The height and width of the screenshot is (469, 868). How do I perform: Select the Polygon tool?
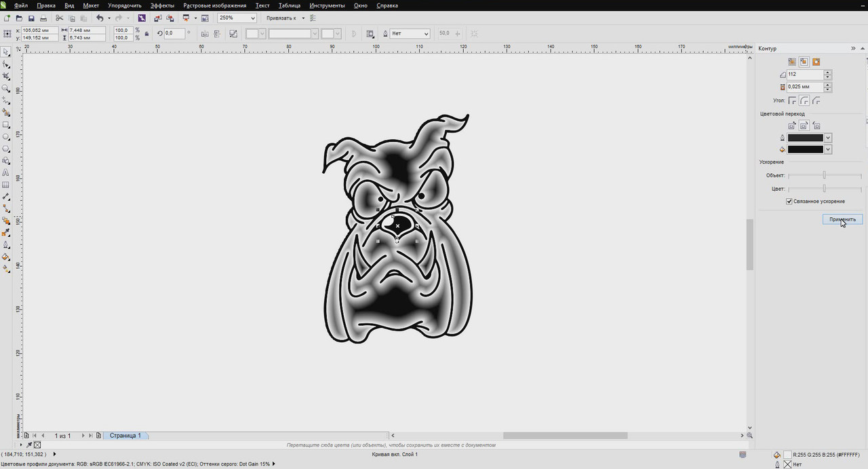[6, 149]
